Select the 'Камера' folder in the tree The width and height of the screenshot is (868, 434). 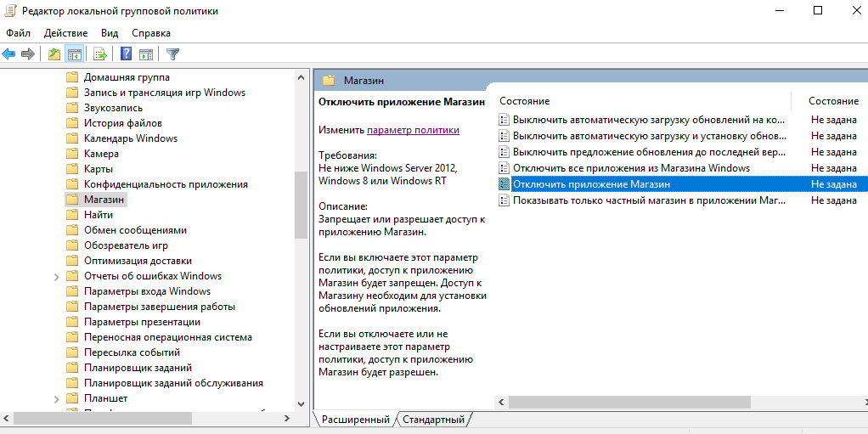(x=101, y=154)
